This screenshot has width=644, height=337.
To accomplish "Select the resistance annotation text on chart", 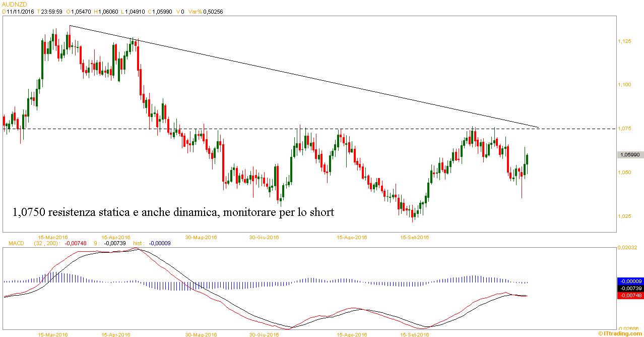I will point(173,212).
